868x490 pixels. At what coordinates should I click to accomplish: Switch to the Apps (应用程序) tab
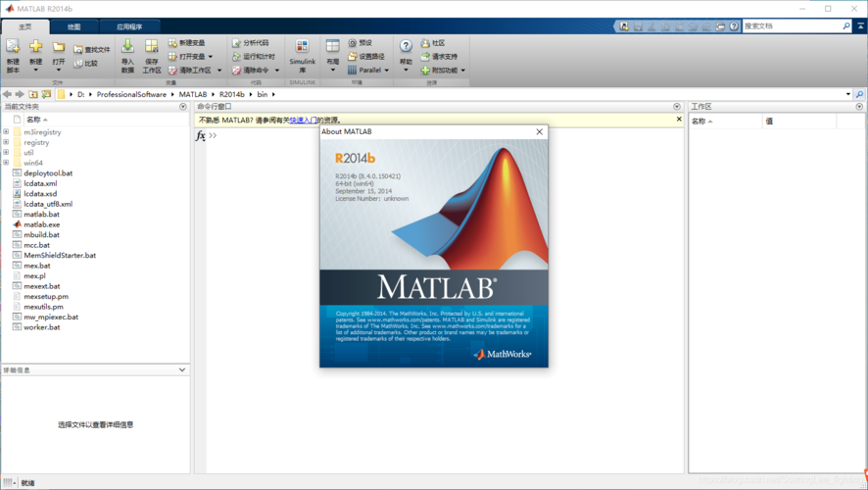(x=128, y=26)
